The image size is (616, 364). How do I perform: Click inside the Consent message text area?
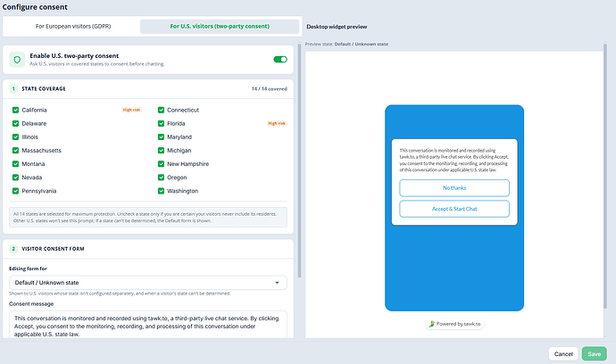click(148, 325)
